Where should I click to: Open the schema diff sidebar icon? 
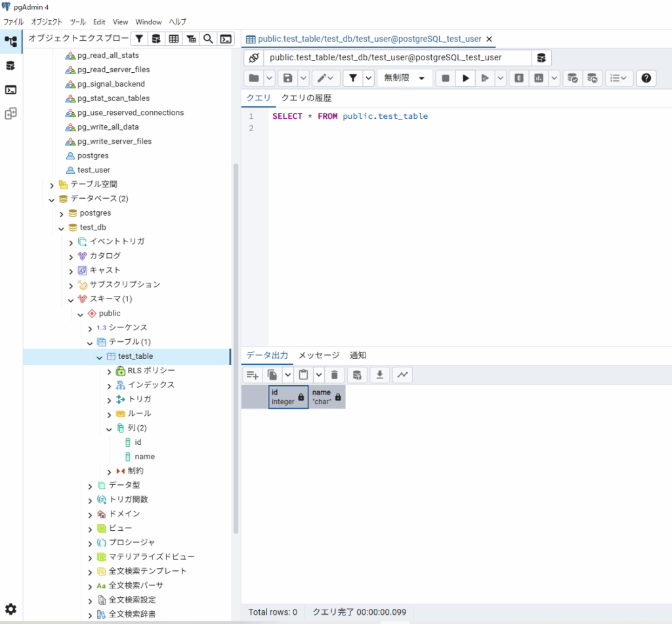point(10,114)
